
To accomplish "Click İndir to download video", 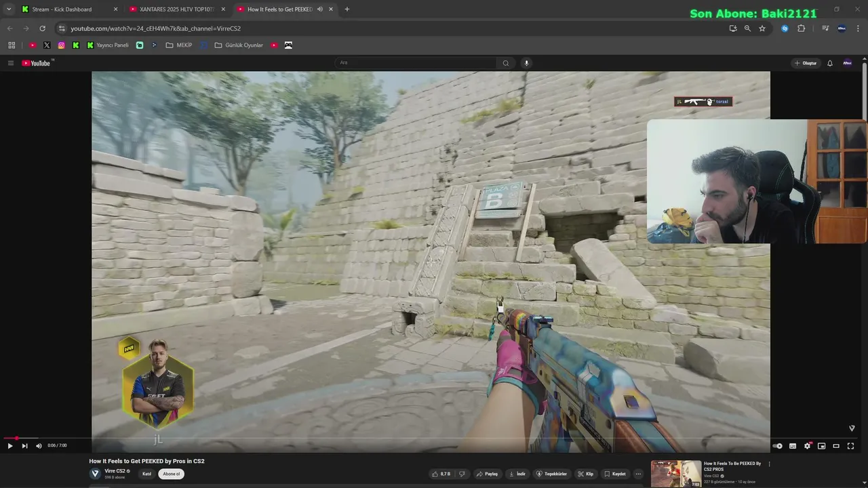I will tap(517, 474).
